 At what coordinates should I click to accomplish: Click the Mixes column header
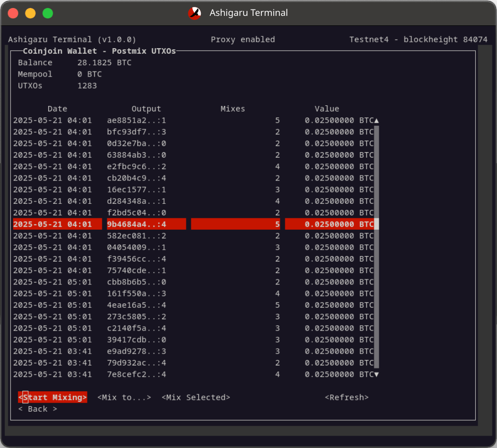pyautogui.click(x=233, y=109)
